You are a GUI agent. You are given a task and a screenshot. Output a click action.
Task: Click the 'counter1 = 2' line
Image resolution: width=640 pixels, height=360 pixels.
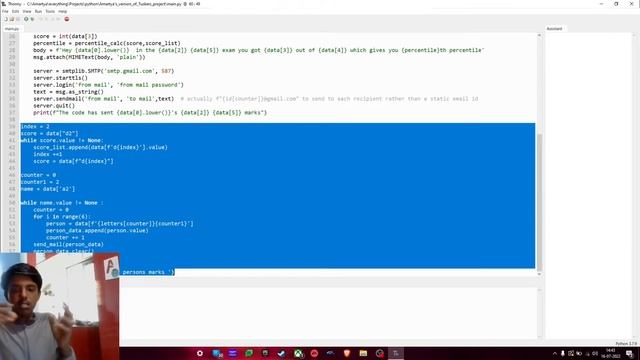click(x=40, y=182)
